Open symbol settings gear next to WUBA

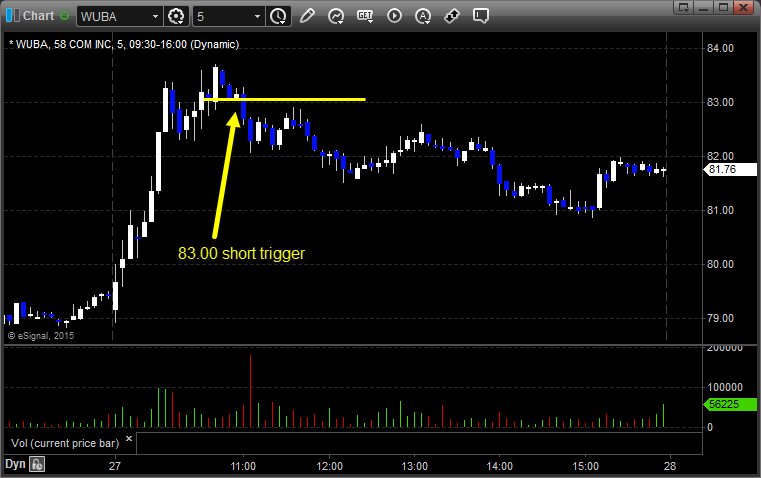point(176,16)
